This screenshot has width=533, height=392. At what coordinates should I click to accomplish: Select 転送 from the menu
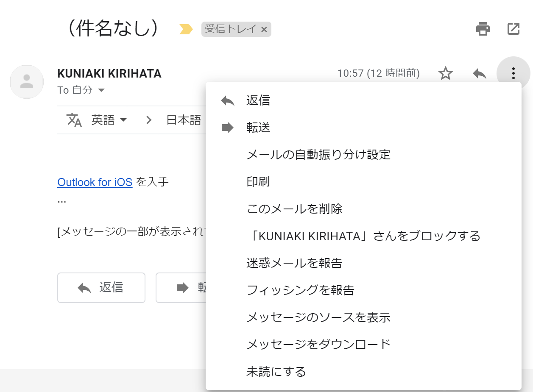258,128
